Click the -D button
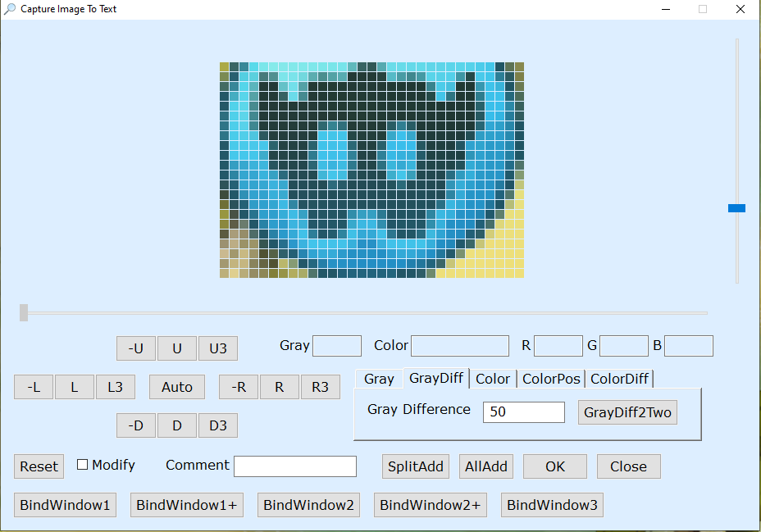 pos(136,425)
